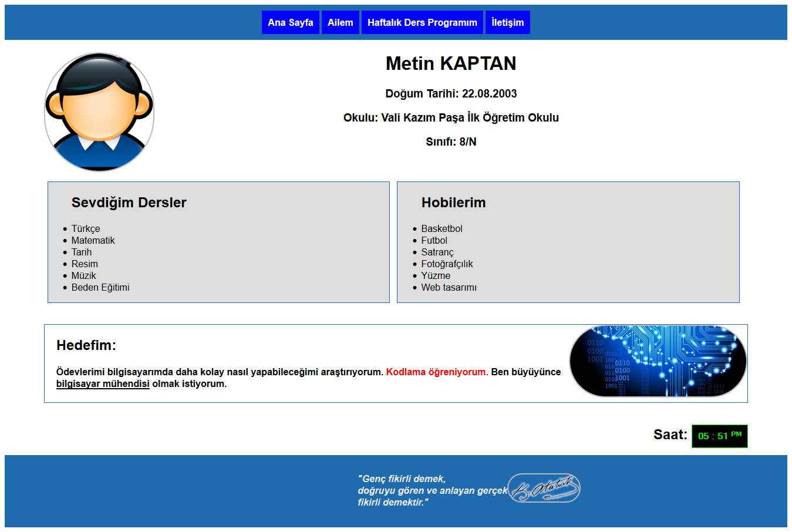This screenshot has height=532, width=792.
Task: Click Web tasarımı hobby item
Action: 449,288
